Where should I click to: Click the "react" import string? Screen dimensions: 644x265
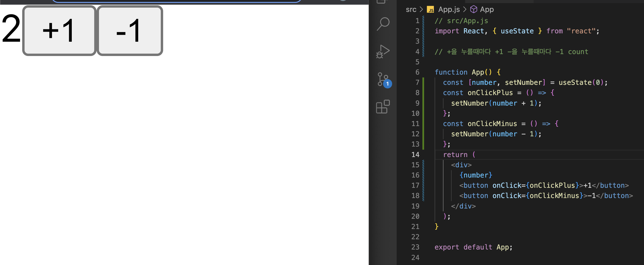tap(581, 31)
